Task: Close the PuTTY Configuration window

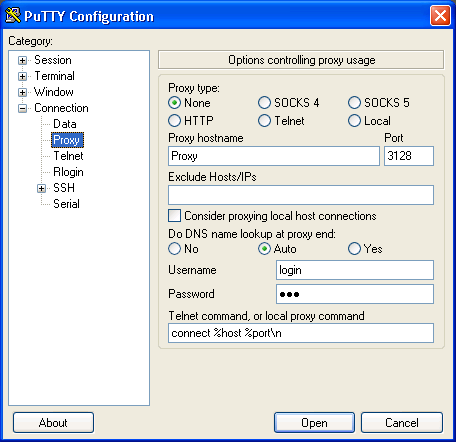Action: (x=440, y=16)
